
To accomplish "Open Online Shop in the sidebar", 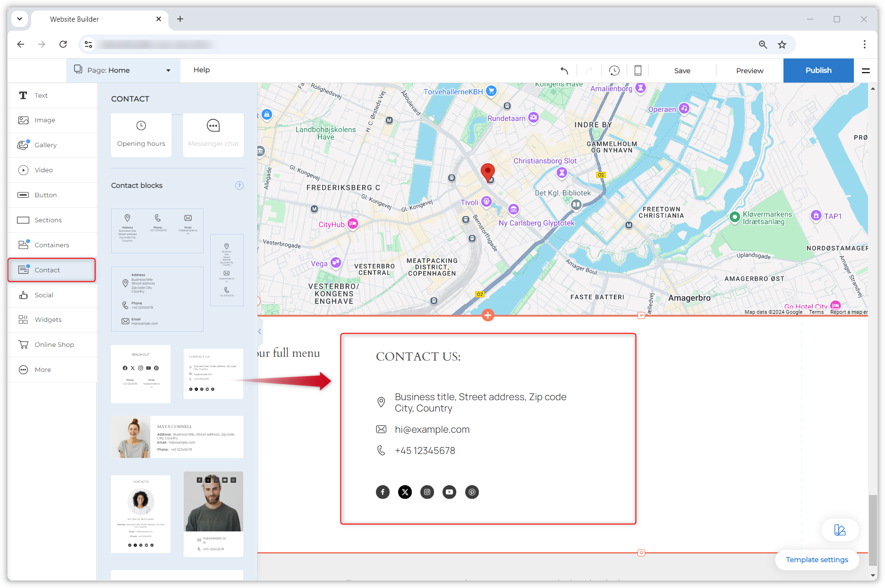I will tap(54, 344).
